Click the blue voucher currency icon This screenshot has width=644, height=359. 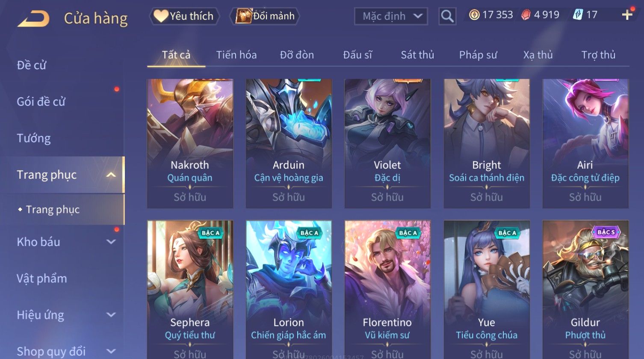coord(578,15)
